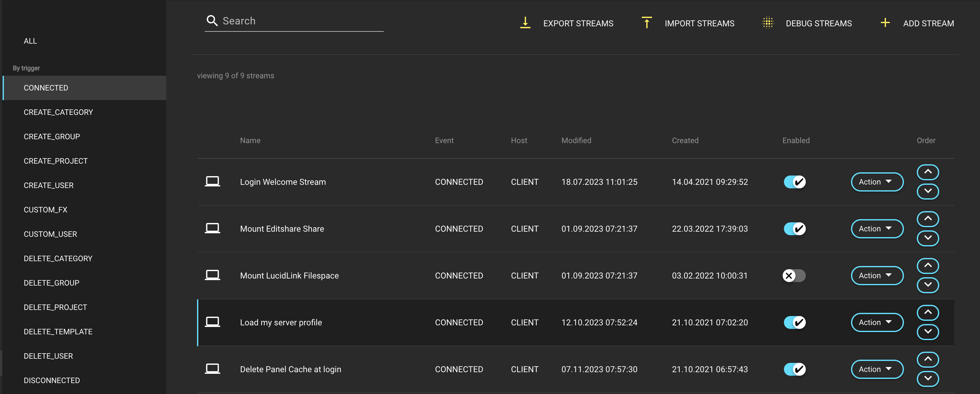Click the Import Streams upload icon
This screenshot has width=980, height=394.
click(646, 23)
